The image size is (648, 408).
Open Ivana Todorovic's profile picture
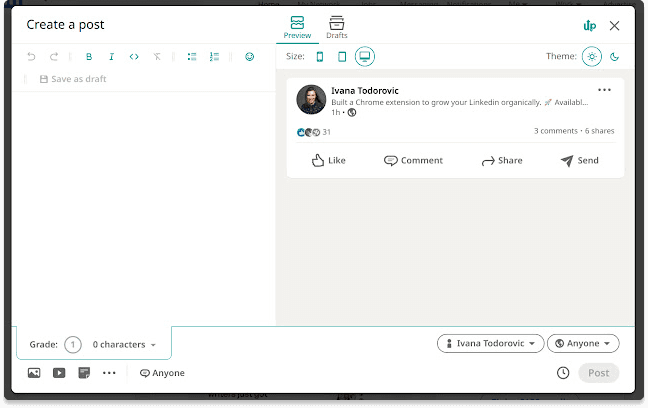pos(311,100)
